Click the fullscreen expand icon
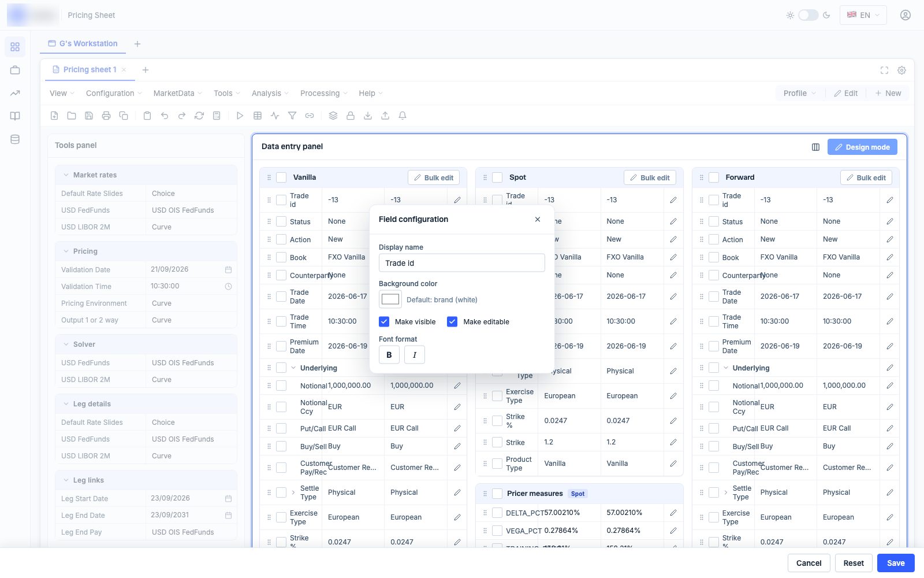The width and height of the screenshot is (924, 578). [x=884, y=70]
